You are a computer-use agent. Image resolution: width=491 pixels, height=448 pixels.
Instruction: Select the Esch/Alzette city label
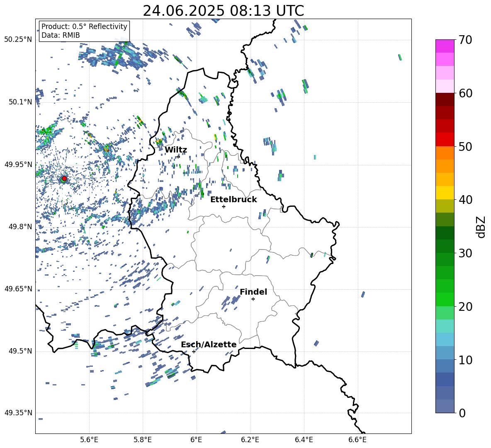pyautogui.click(x=209, y=344)
